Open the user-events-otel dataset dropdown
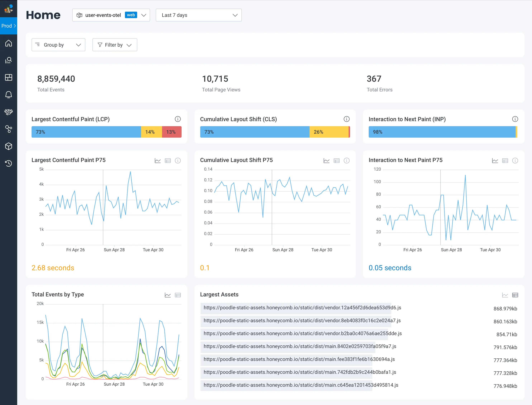Image resolution: width=532 pixels, height=405 pixels. click(x=111, y=15)
